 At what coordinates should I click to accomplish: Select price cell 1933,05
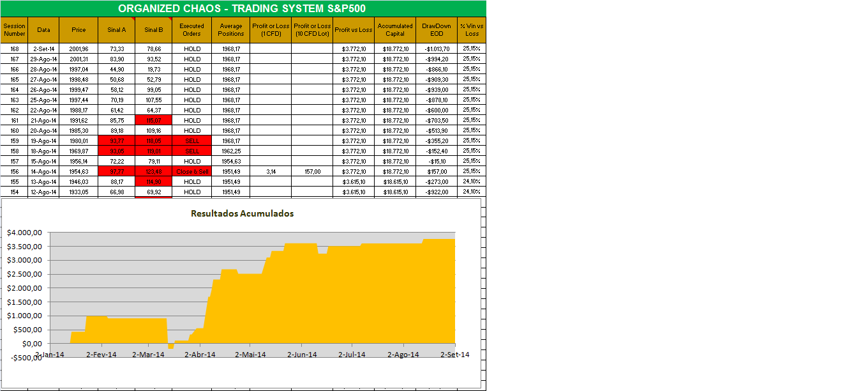[x=79, y=192]
